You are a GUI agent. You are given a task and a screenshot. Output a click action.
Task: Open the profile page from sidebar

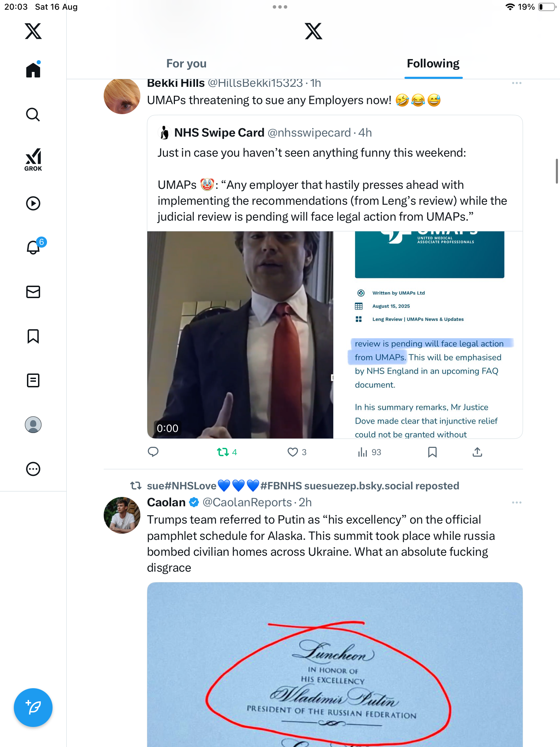point(33,425)
